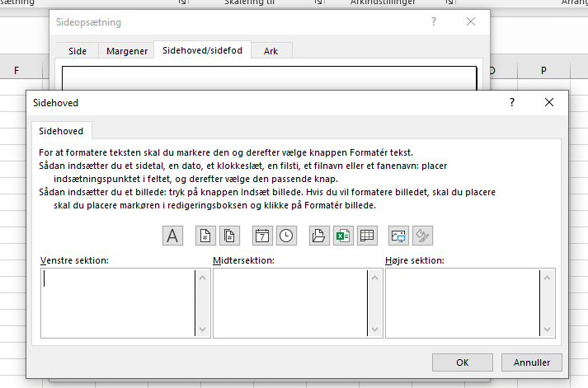Click inside the Venstre sektion text box
The image size is (588, 388).
pyautogui.click(x=117, y=302)
